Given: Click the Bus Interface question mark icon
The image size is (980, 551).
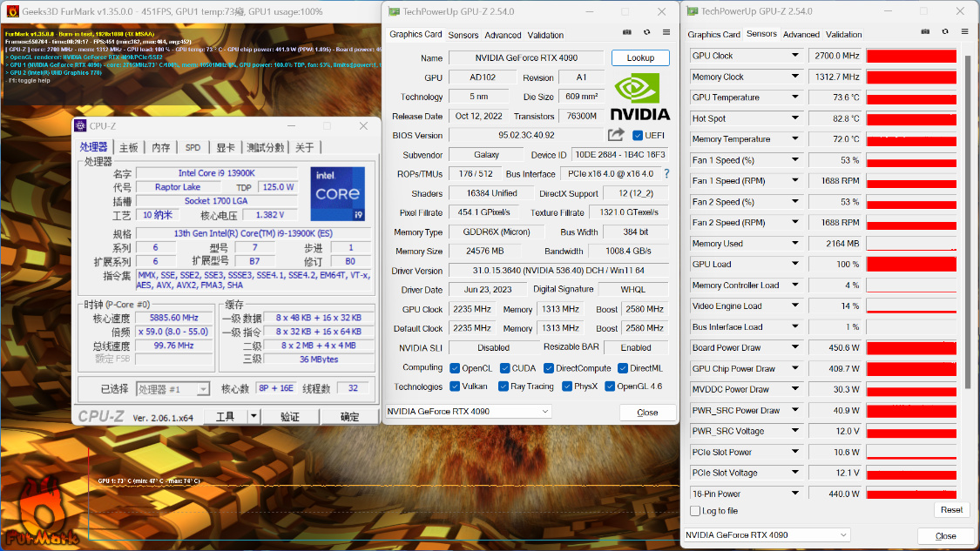Looking at the screenshot, I should 666,174.
